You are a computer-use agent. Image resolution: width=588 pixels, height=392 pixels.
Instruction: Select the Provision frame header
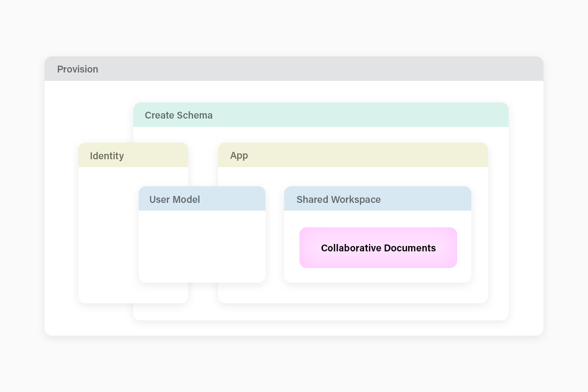tap(294, 69)
